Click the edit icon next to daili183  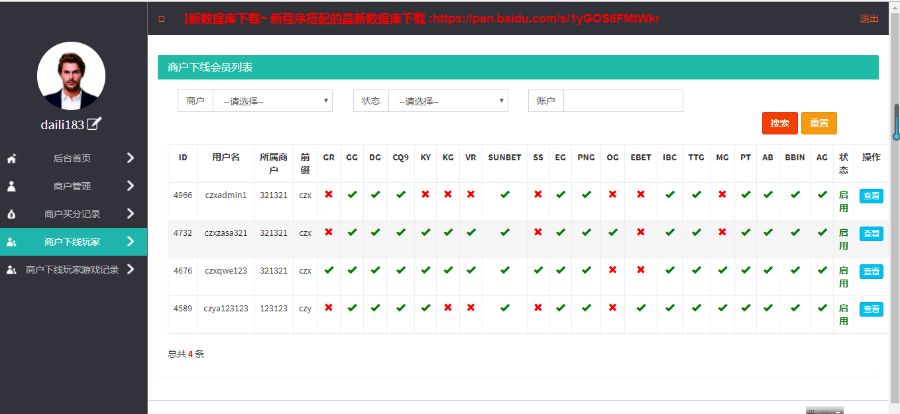(x=94, y=123)
